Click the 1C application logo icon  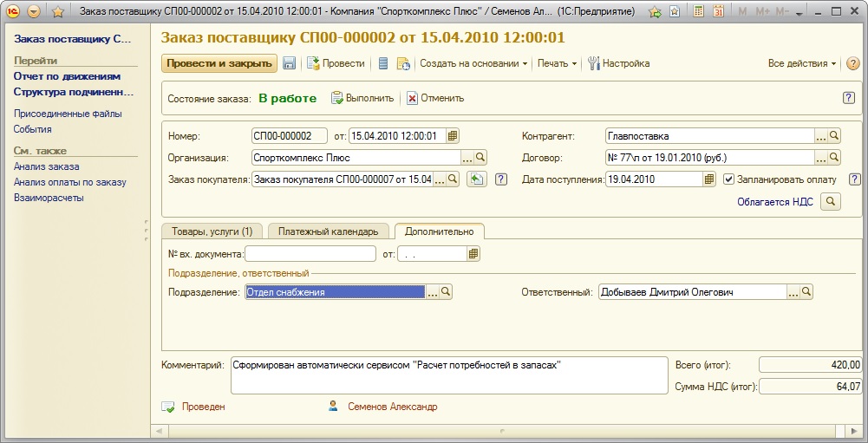pos(13,11)
